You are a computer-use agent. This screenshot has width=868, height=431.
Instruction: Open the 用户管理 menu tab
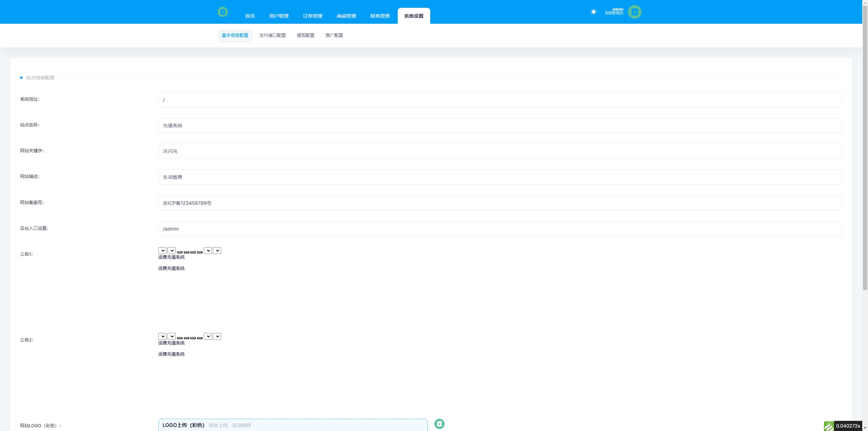[279, 16]
